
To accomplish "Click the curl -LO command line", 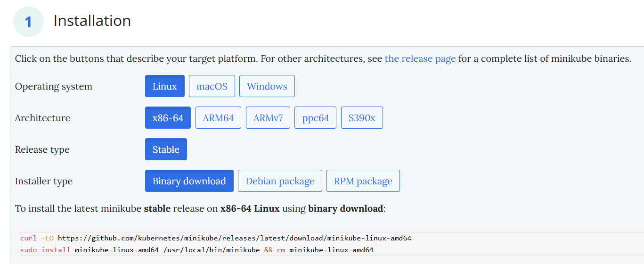I will click(216, 239).
